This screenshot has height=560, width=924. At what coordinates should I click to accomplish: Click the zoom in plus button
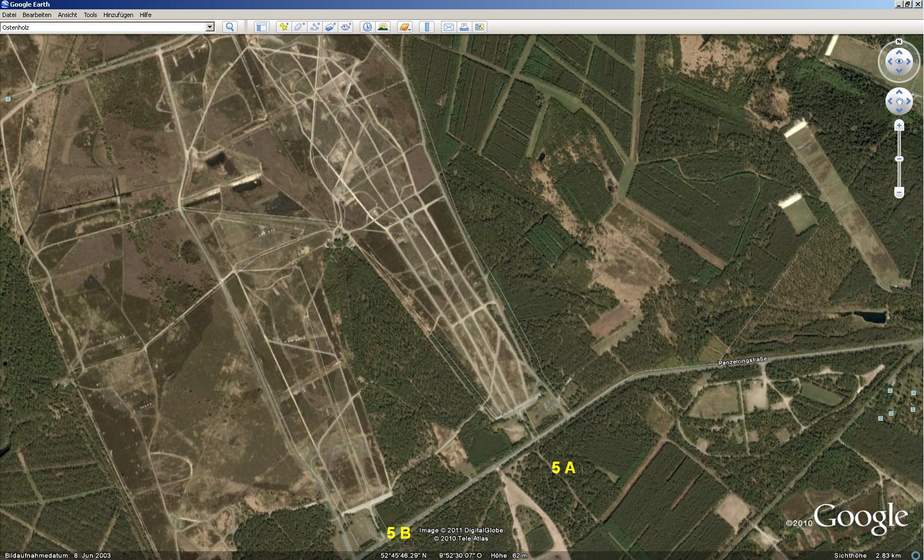pyautogui.click(x=899, y=126)
